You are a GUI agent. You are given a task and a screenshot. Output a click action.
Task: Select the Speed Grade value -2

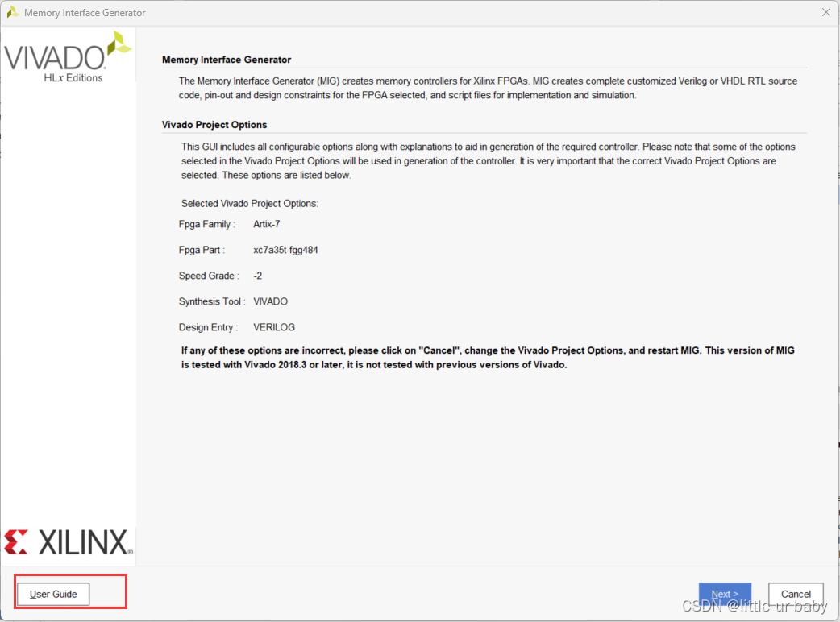(x=258, y=276)
